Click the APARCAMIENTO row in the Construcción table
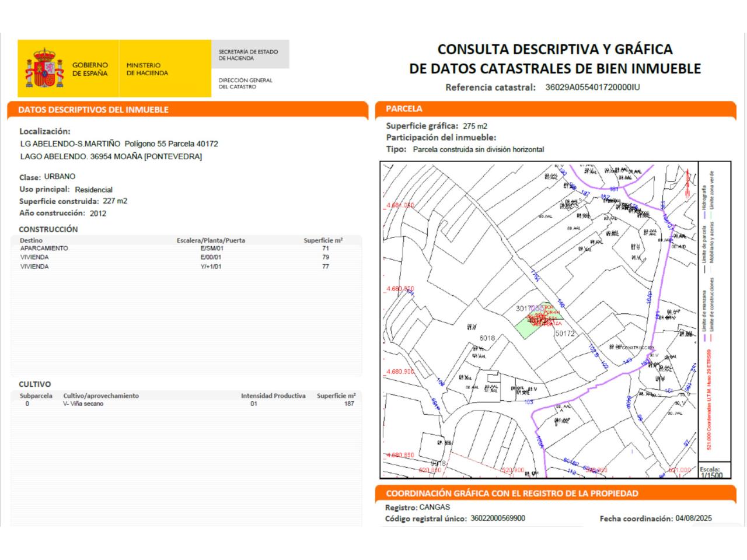The height and width of the screenshot is (560, 747). click(44, 248)
